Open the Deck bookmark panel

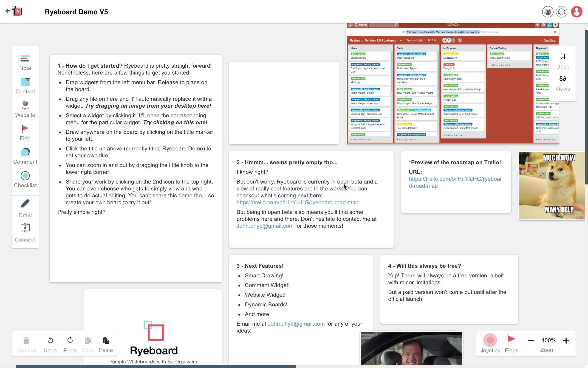[x=563, y=61]
